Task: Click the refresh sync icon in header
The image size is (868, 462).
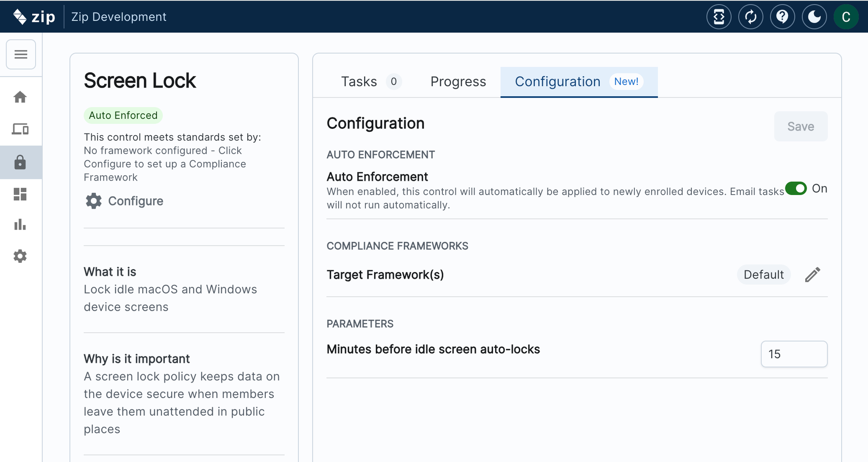Action: (x=751, y=17)
